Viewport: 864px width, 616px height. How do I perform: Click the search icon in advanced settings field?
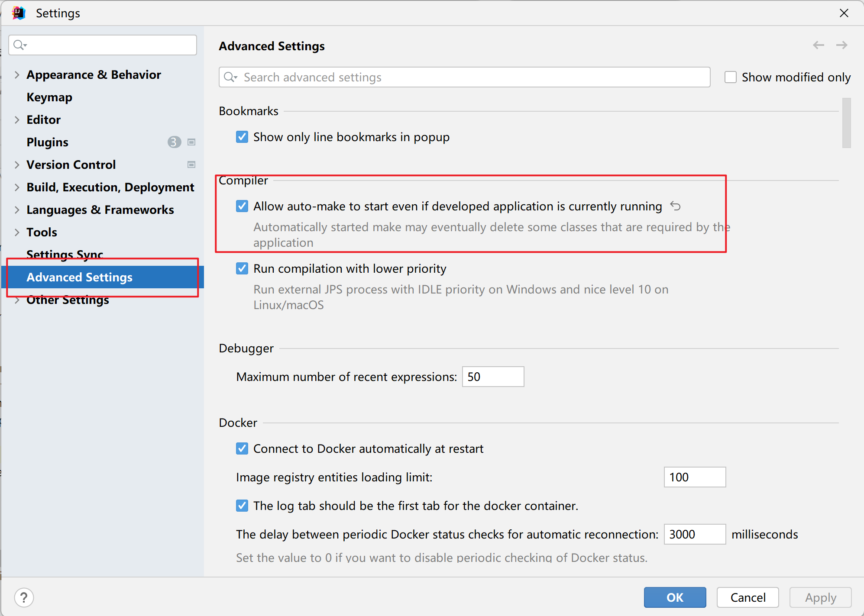(230, 77)
